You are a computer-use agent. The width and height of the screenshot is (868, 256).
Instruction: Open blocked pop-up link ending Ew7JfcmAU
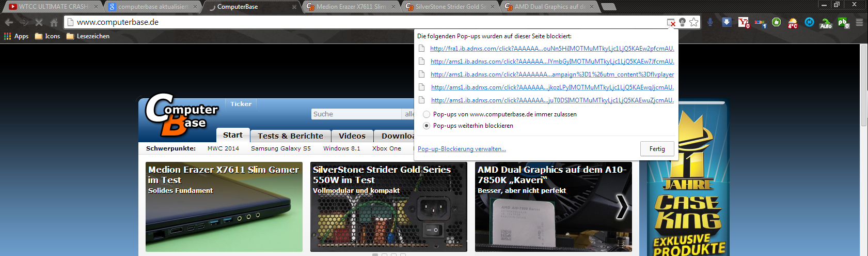[552, 62]
